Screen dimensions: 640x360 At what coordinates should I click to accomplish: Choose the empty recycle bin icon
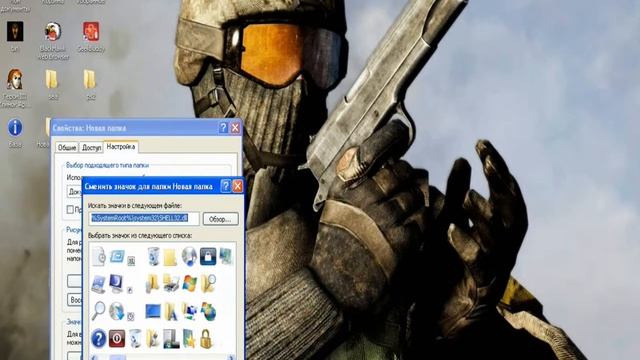(135, 339)
